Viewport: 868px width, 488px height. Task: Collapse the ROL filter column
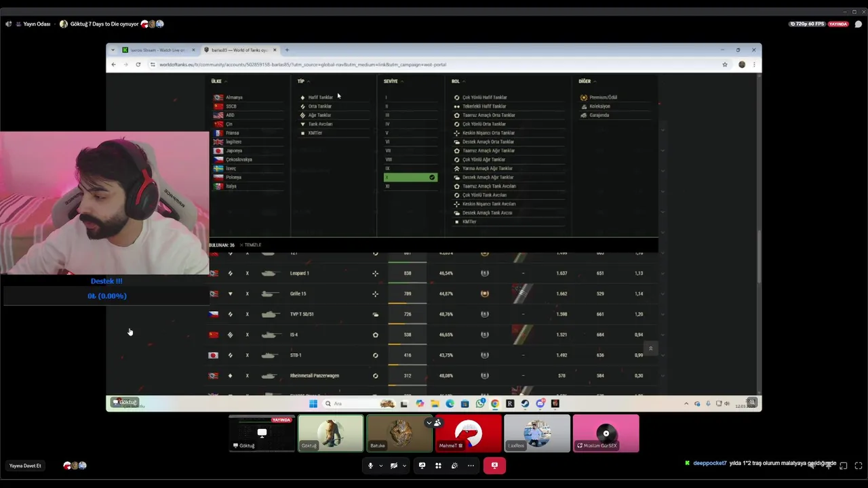coord(458,81)
